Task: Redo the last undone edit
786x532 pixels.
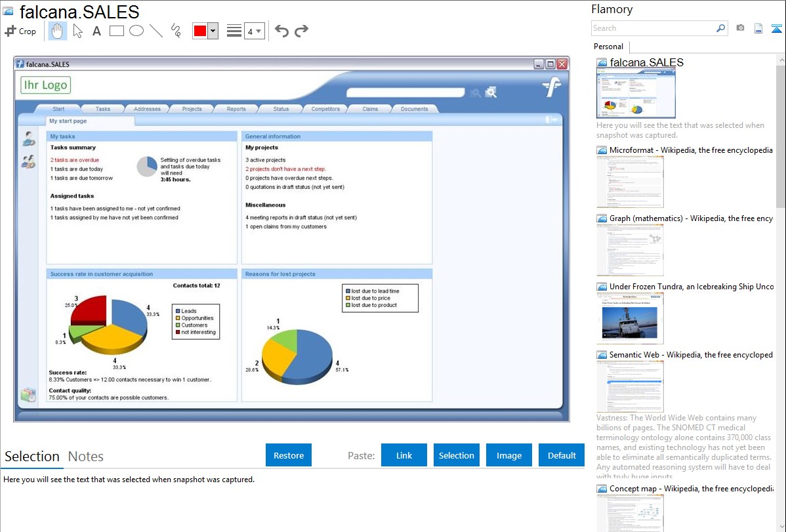Action: [302, 31]
